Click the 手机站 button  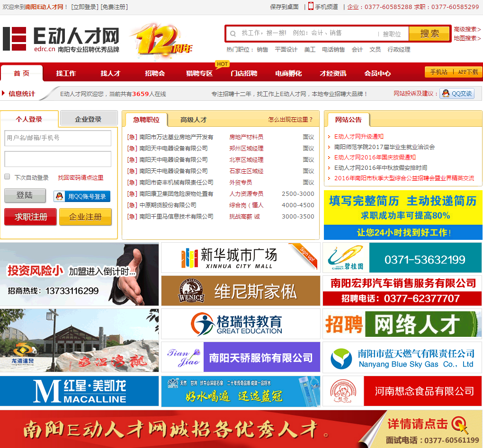438,72
